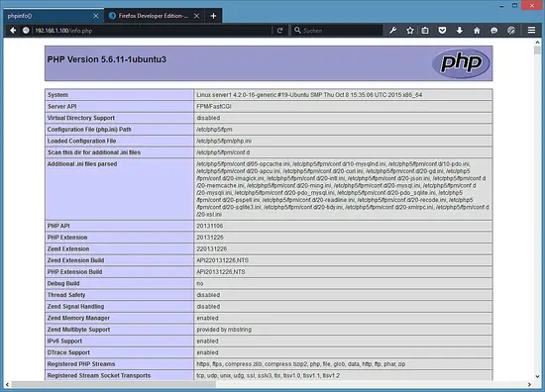Click the Additional .ini files parsed label
Image resolution: width=545 pixels, height=392 pixels.
82,164
